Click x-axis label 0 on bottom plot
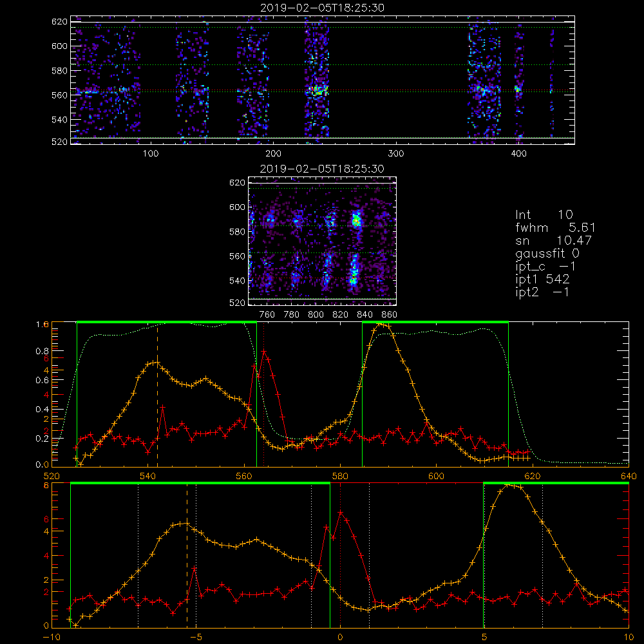This screenshot has height=644, width=644. (340, 638)
